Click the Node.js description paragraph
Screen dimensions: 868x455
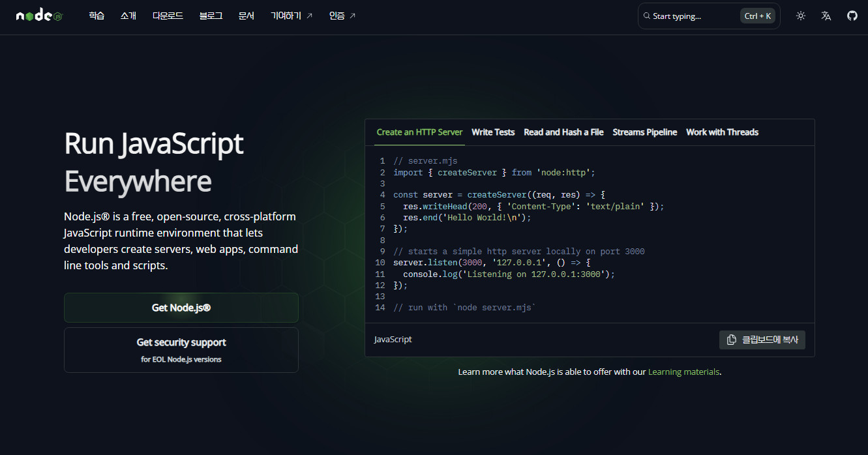pos(181,241)
